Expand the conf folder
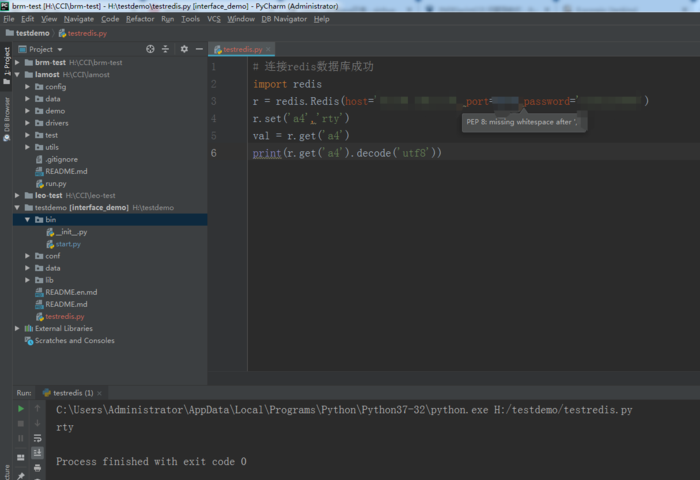The image size is (700, 480). (27, 256)
